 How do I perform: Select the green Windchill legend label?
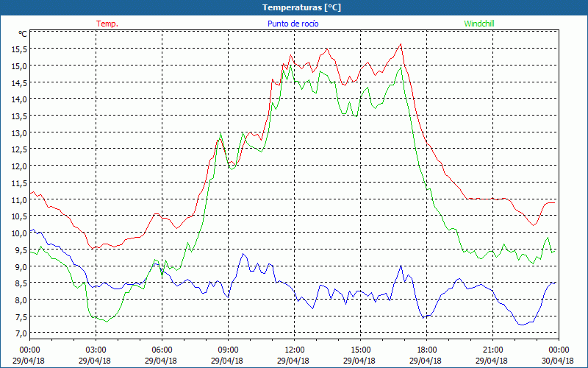(479, 24)
